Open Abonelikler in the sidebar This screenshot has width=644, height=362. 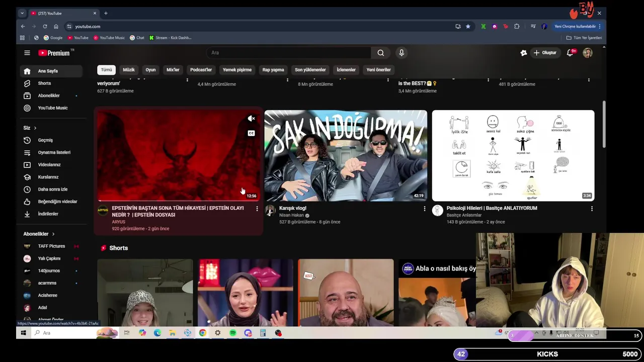(50, 96)
